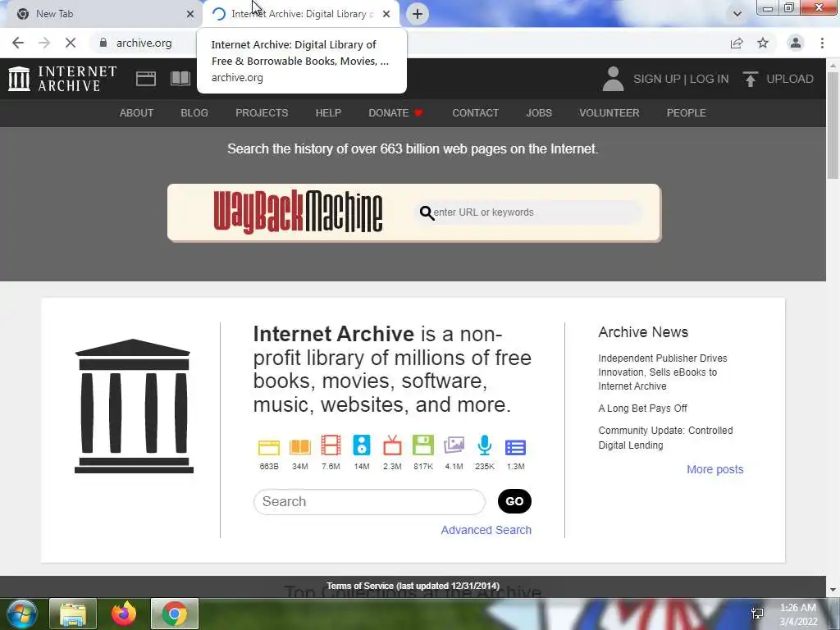The image size is (840, 630).
Task: Click the GO search button
Action: (514, 501)
